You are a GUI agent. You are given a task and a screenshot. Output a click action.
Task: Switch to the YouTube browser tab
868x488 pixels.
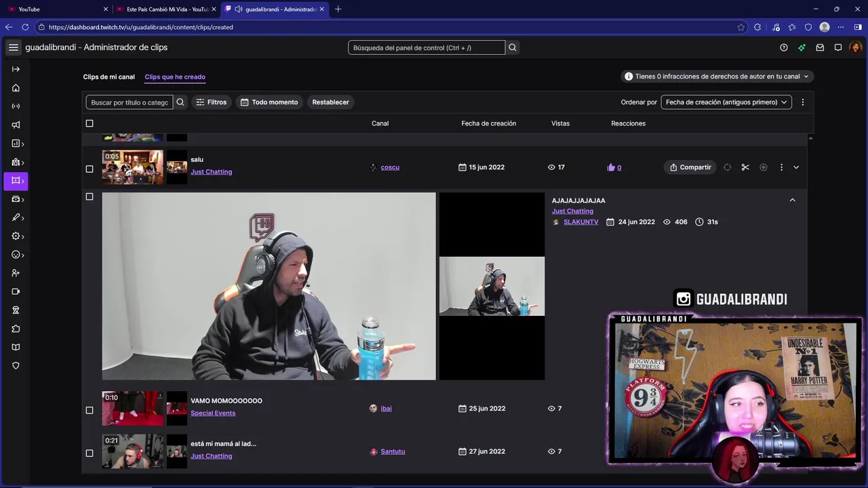click(58, 9)
